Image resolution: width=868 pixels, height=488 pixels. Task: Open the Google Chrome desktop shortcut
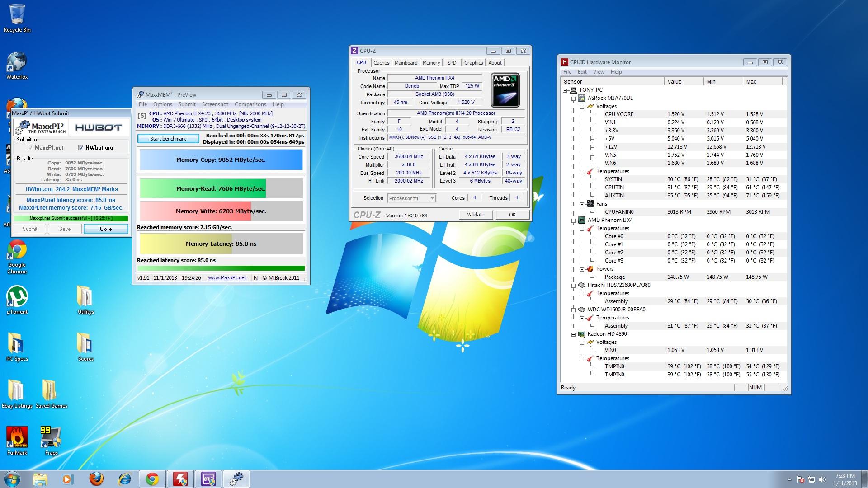pos(17,256)
